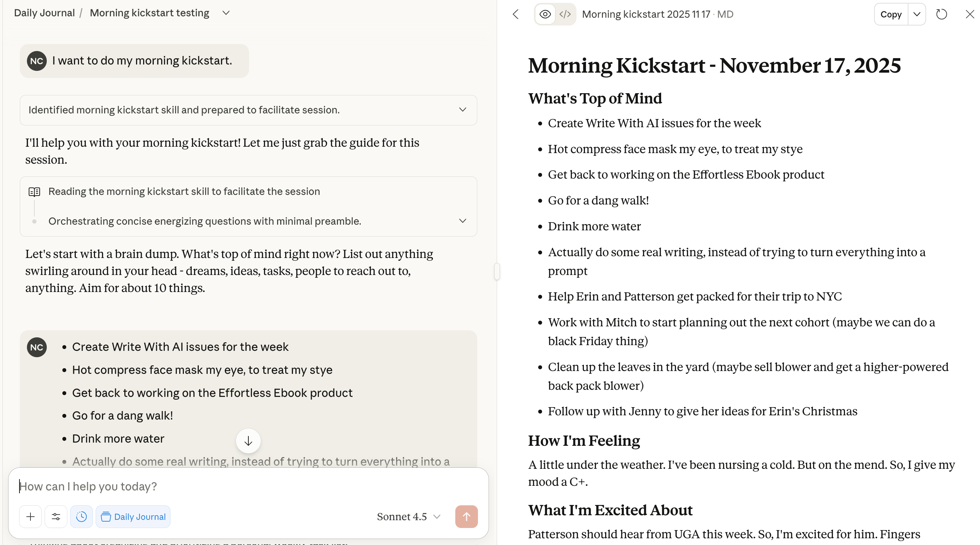The width and height of the screenshot is (980, 545).
Task: Go back with the left chevron in artifact panel
Action: click(516, 15)
